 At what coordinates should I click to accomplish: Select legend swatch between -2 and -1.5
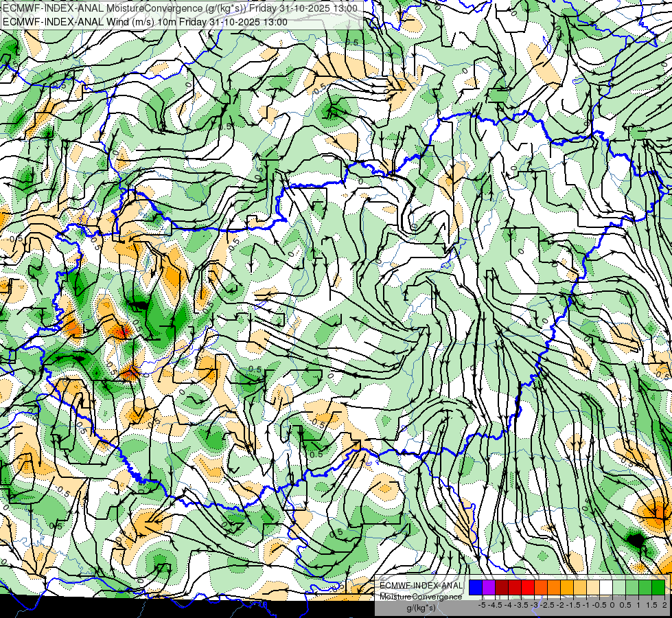click(x=567, y=587)
